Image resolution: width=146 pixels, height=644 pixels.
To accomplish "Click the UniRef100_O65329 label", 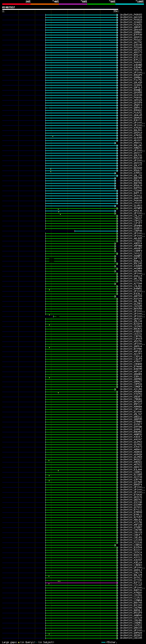I will point(131,100).
